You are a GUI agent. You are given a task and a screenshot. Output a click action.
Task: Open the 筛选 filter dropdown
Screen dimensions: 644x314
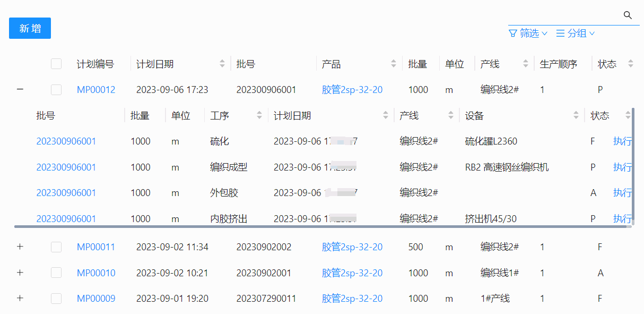(528, 33)
